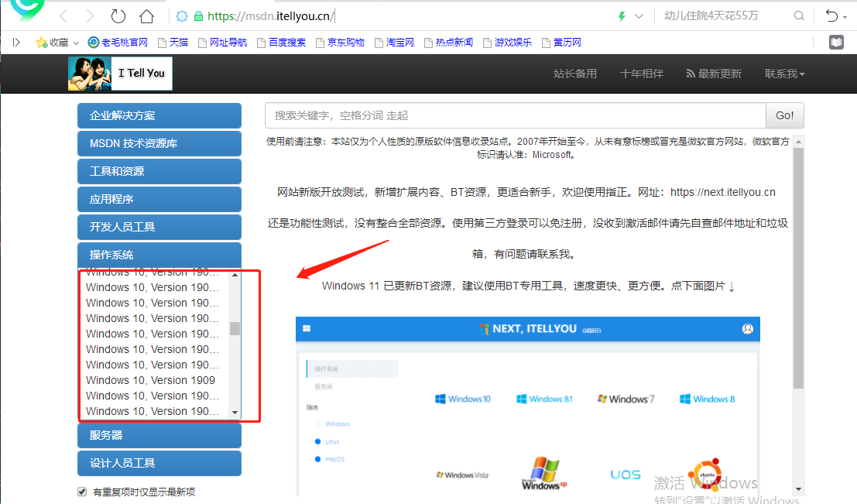
Task: Open the https://next.itellyou.cn link text
Action: click(x=722, y=193)
